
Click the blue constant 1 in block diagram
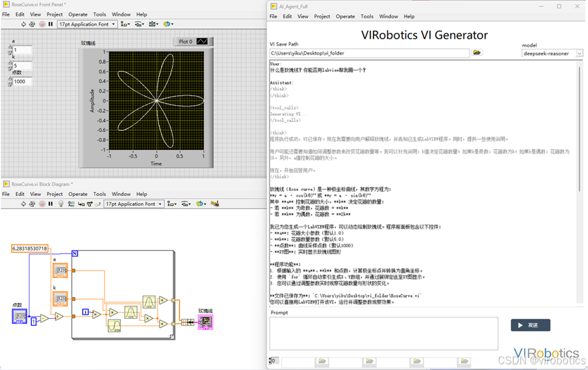coord(34,321)
